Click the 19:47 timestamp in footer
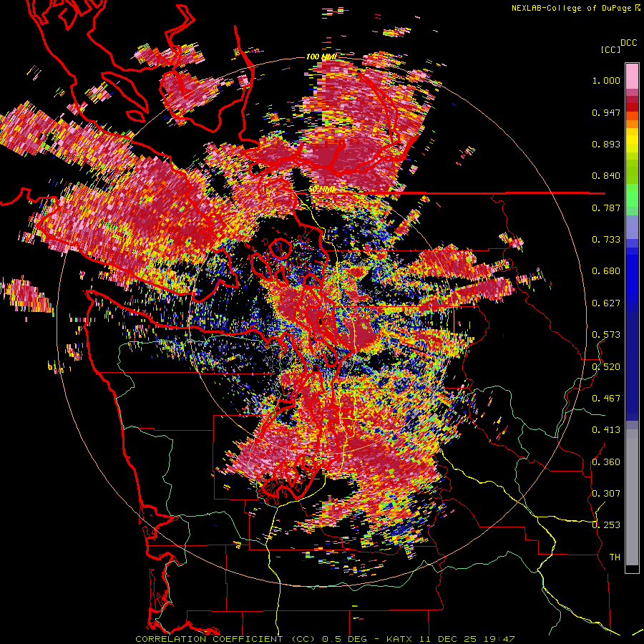 499,639
